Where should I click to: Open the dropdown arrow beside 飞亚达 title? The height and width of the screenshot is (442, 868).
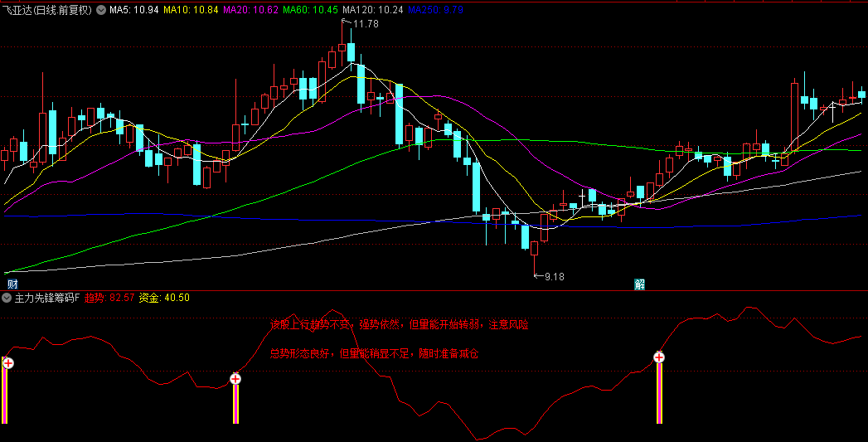[101, 9]
